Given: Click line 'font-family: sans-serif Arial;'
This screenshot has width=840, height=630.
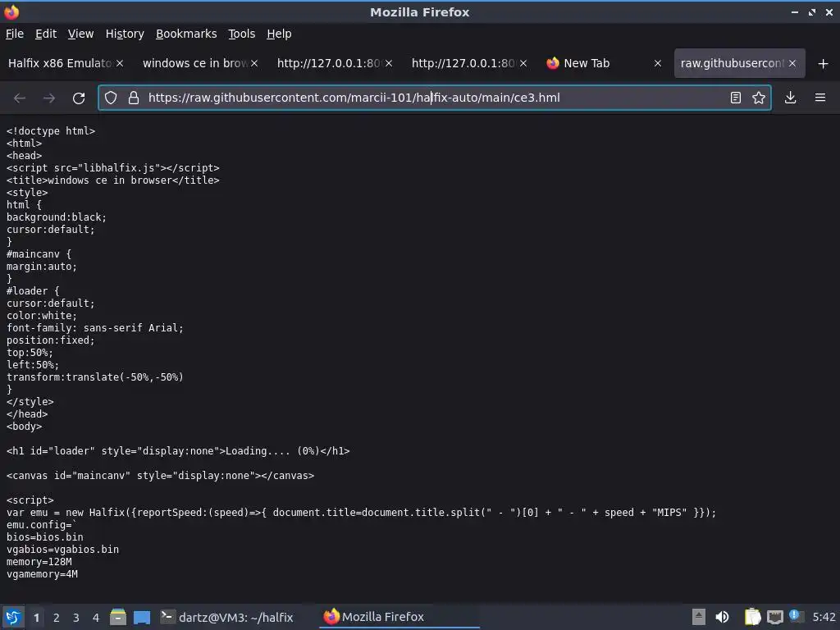Looking at the screenshot, I should [95, 328].
